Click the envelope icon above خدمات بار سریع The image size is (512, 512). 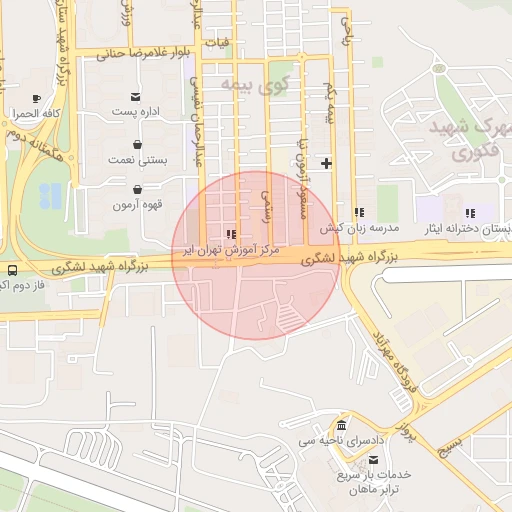(373, 460)
